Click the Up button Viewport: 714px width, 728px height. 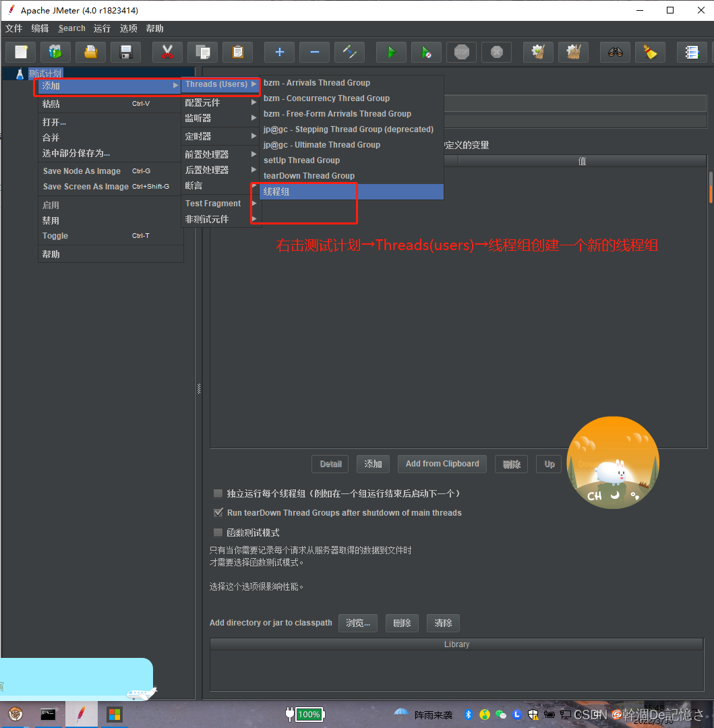(x=549, y=464)
